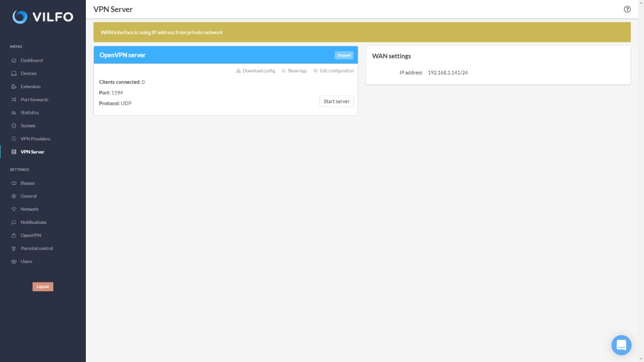
Task: Click the Port forwards shuffle icon
Action: [x=14, y=99]
